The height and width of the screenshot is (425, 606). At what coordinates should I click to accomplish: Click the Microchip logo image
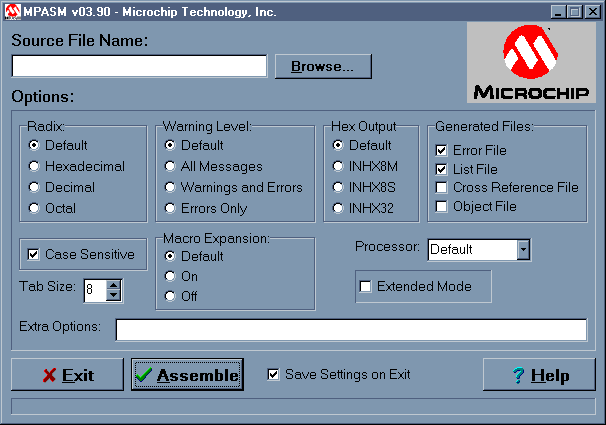tap(531, 63)
